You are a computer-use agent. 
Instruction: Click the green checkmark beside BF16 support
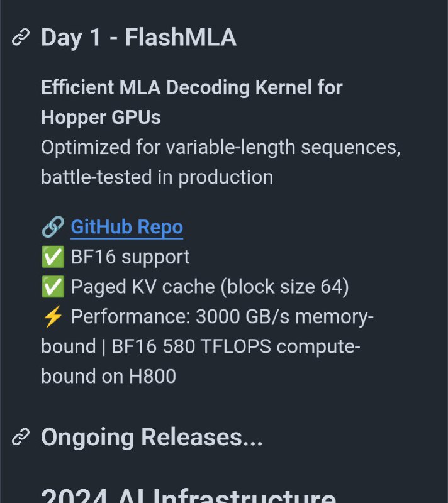(52, 257)
